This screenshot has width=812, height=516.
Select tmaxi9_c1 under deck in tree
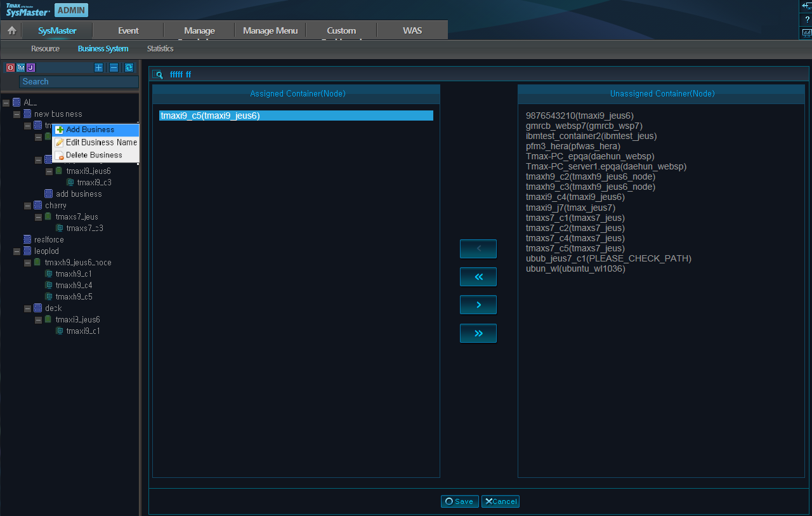click(x=83, y=331)
